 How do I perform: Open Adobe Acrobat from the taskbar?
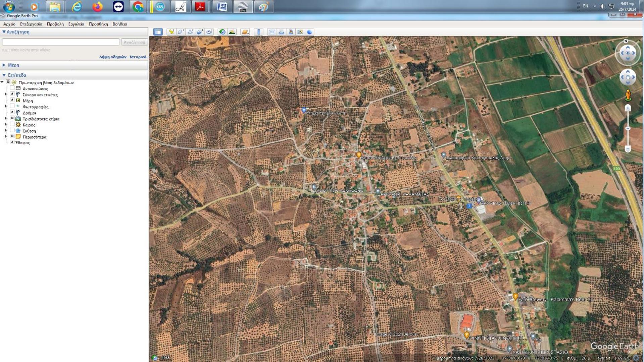[x=200, y=7]
